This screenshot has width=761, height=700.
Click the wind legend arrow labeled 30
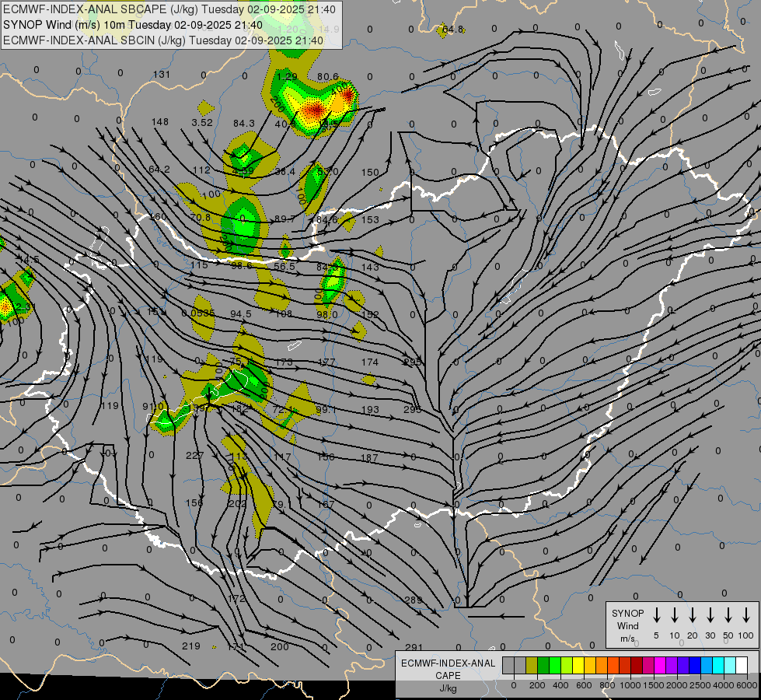[710, 615]
